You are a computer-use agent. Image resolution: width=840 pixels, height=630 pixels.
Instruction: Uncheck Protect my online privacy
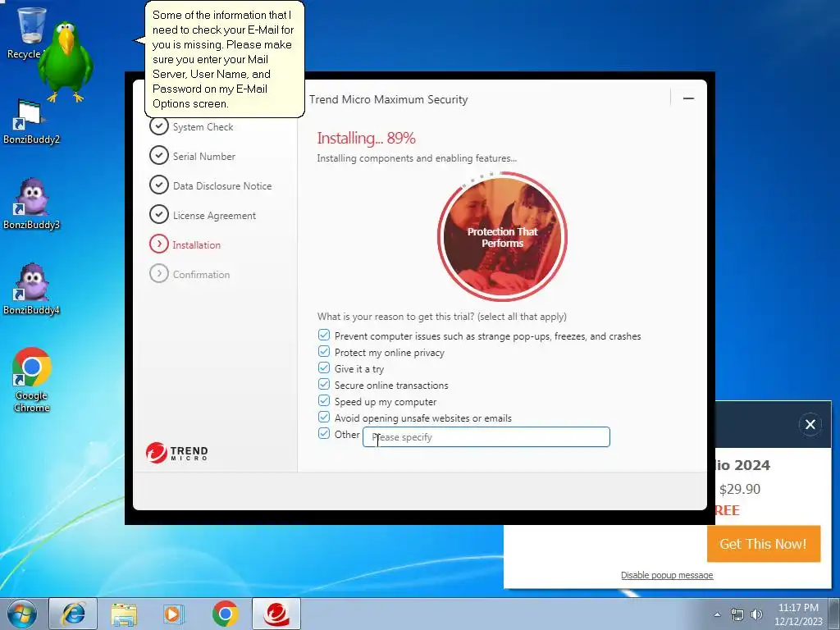click(323, 351)
